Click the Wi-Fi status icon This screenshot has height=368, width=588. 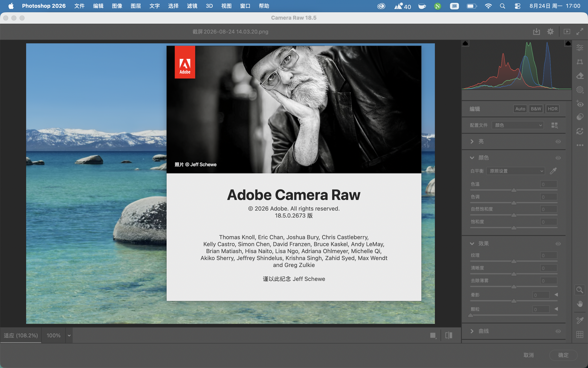pyautogui.click(x=488, y=6)
